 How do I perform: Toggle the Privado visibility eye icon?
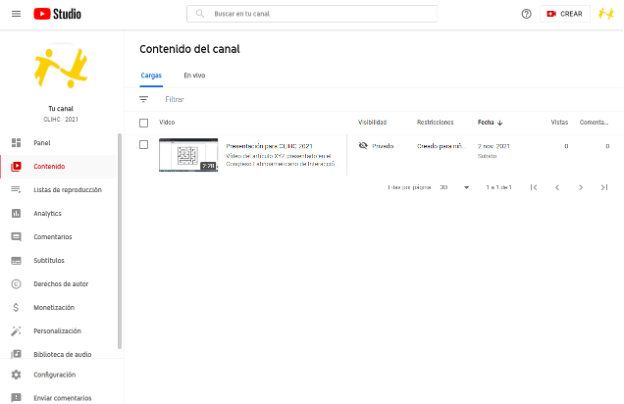click(363, 146)
